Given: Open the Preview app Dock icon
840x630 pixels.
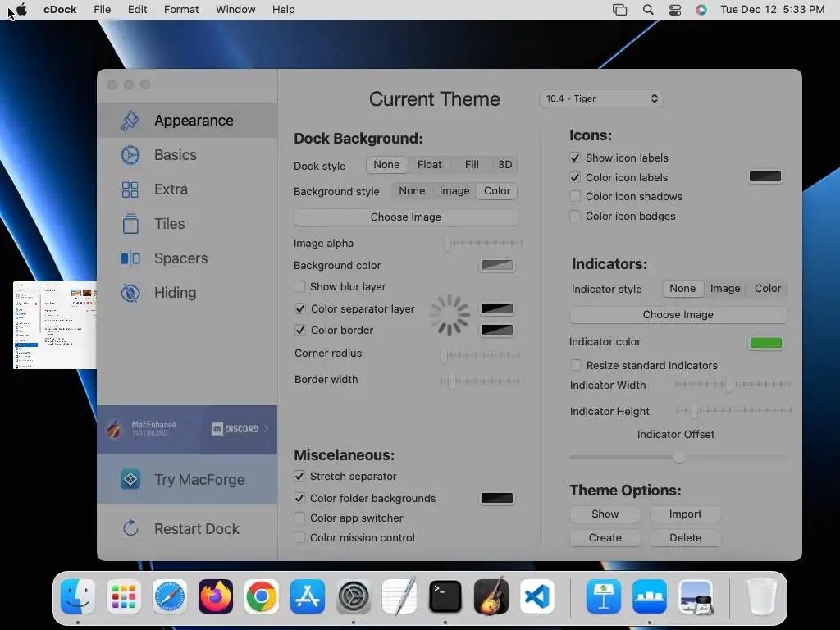Looking at the screenshot, I should (696, 596).
